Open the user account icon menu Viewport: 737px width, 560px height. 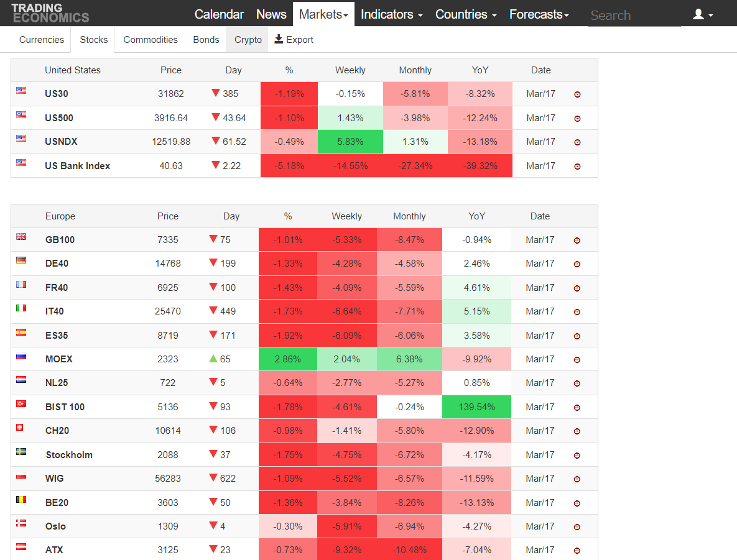(x=703, y=14)
